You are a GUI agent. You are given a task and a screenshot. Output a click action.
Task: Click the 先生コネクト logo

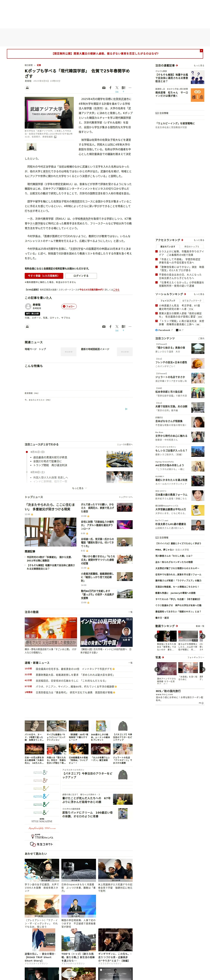(42, 844)
